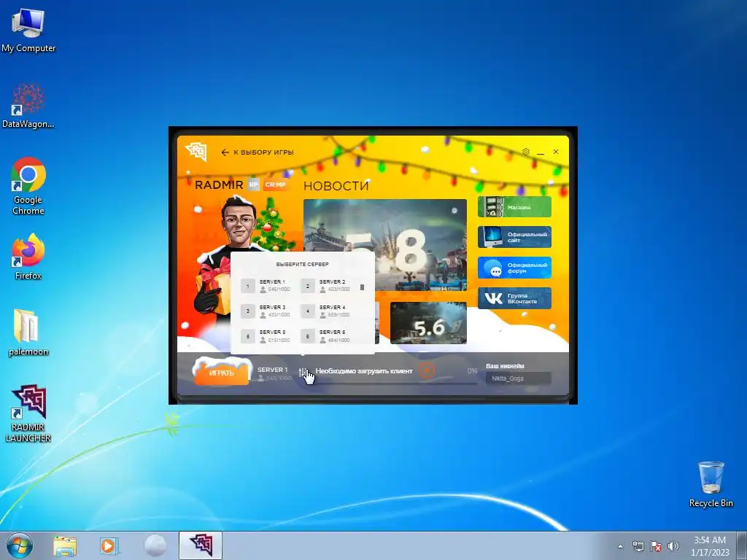
Task: Choose Server 1 in server list
Action: (266, 286)
